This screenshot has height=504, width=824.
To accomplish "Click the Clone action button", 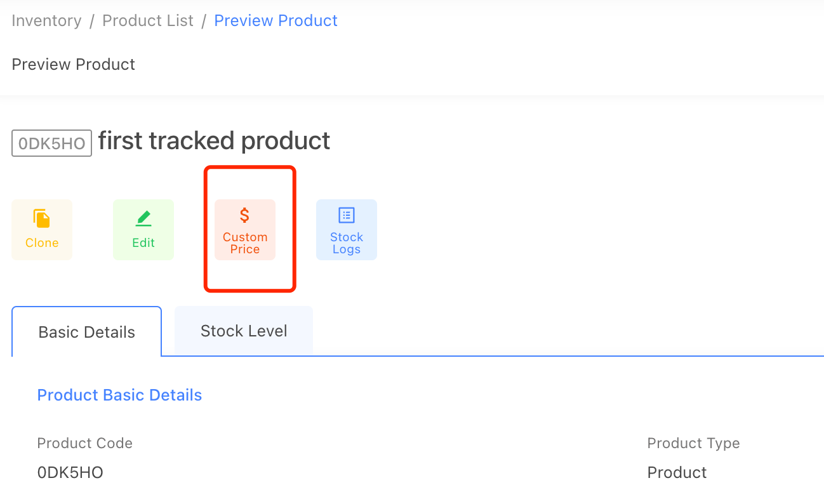I will (41, 229).
